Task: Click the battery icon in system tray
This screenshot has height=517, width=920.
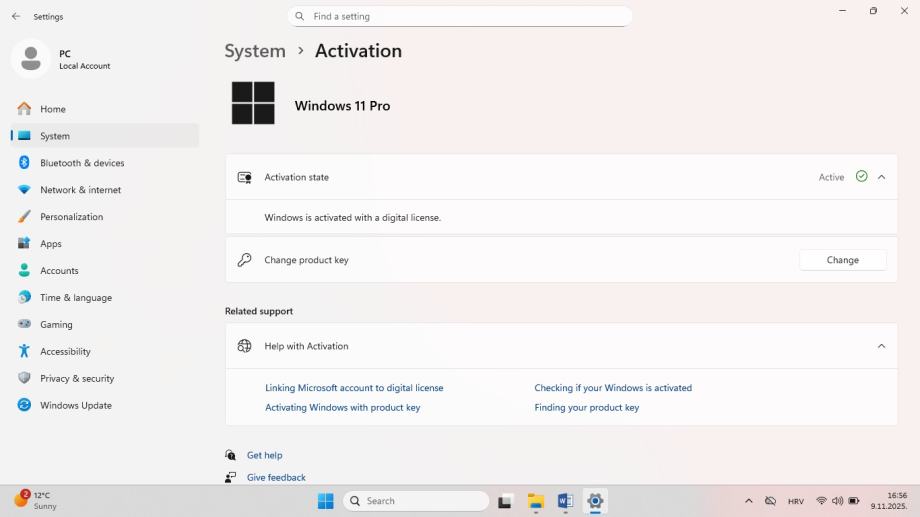Action: pos(854,501)
